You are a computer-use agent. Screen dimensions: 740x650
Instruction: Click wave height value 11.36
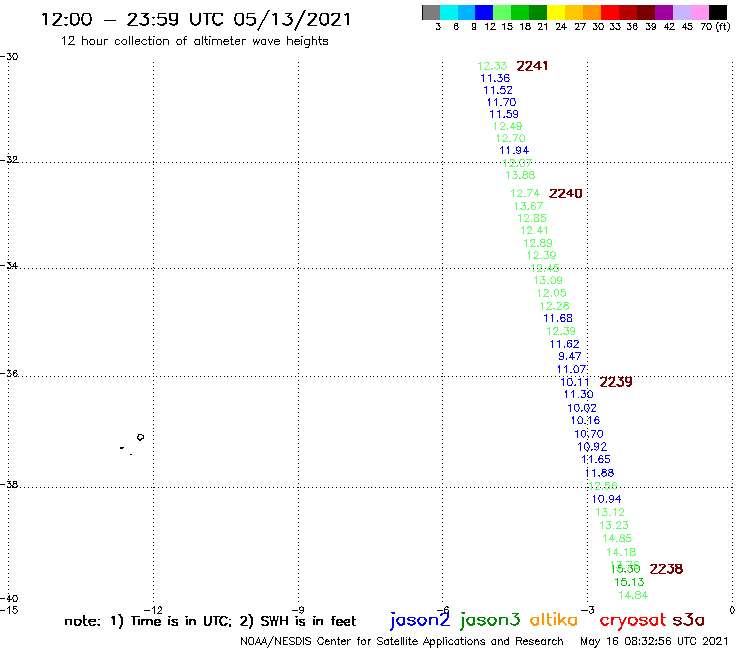pos(495,78)
